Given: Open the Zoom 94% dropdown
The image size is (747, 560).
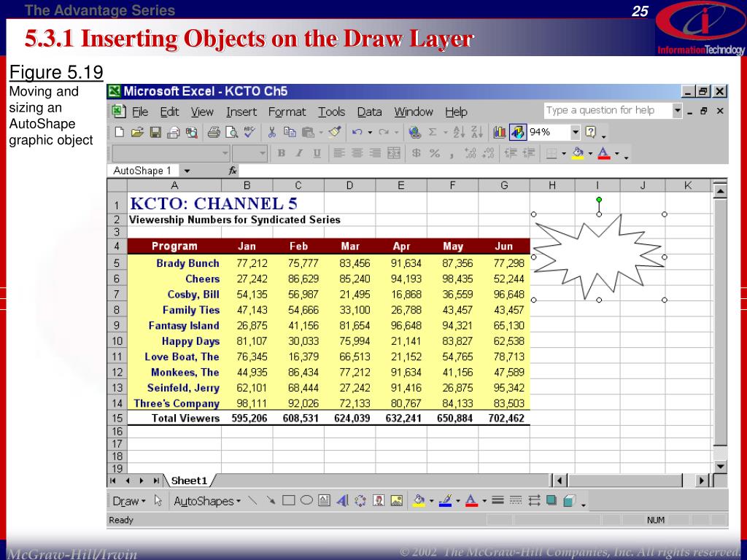Looking at the screenshot, I should point(576,132).
